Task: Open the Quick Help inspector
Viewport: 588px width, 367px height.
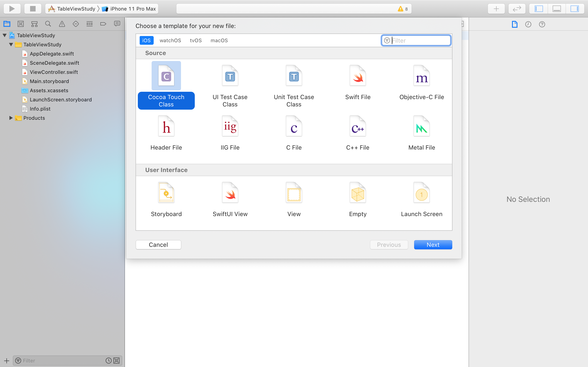Action: pos(542,24)
